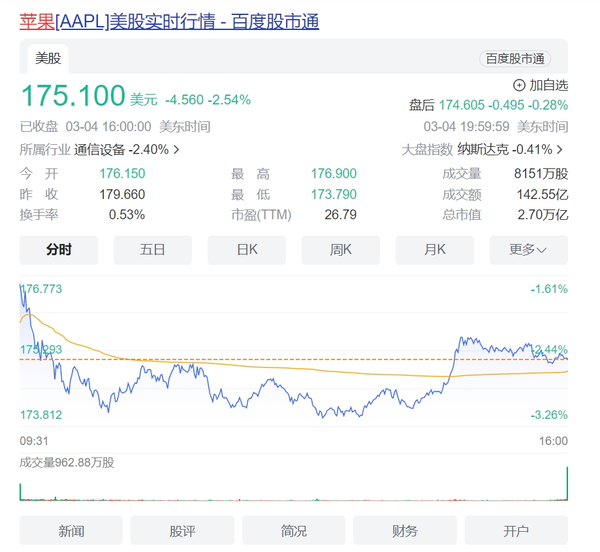Open the 新闻 section button

pos(71,530)
